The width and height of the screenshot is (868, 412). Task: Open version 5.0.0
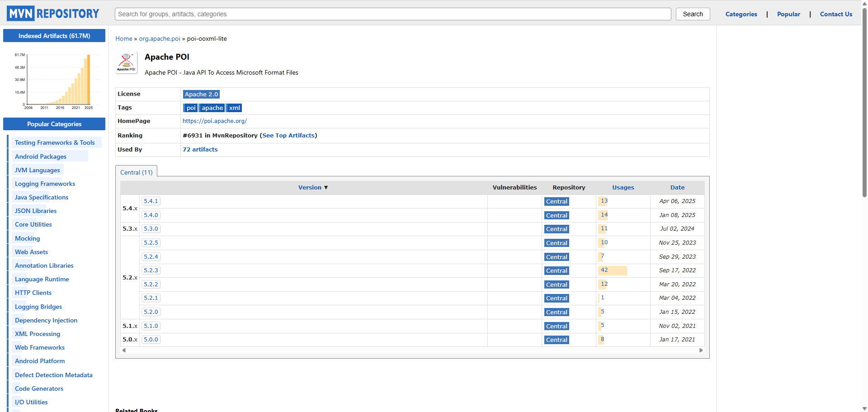(x=151, y=340)
